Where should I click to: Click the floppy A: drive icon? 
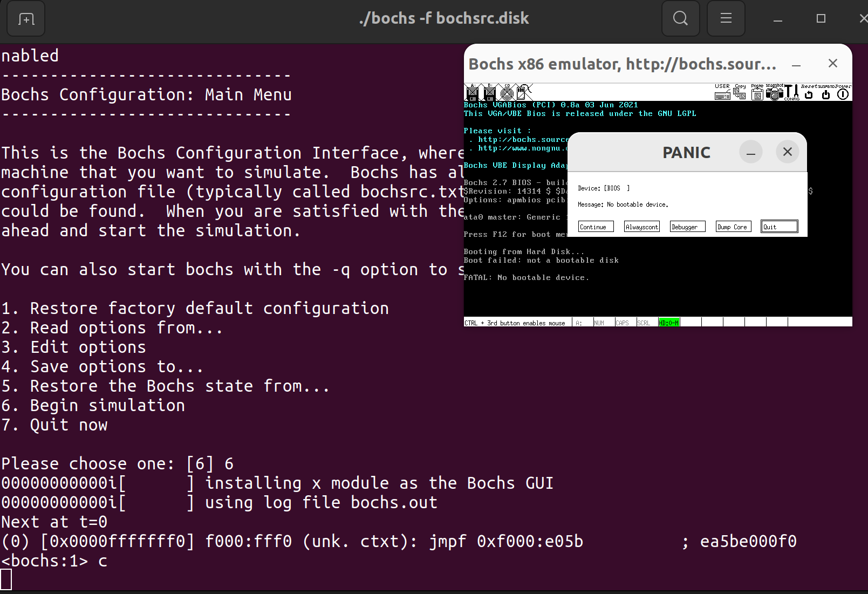(x=472, y=92)
